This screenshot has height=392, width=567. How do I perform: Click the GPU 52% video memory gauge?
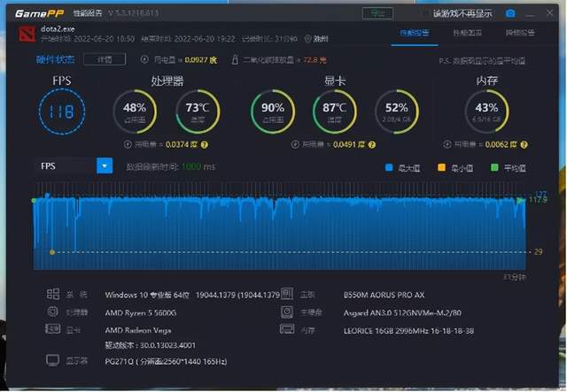(397, 111)
